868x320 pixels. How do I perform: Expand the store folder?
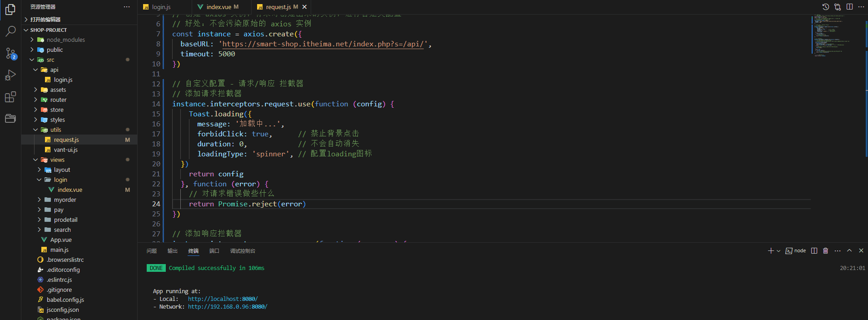click(79, 110)
